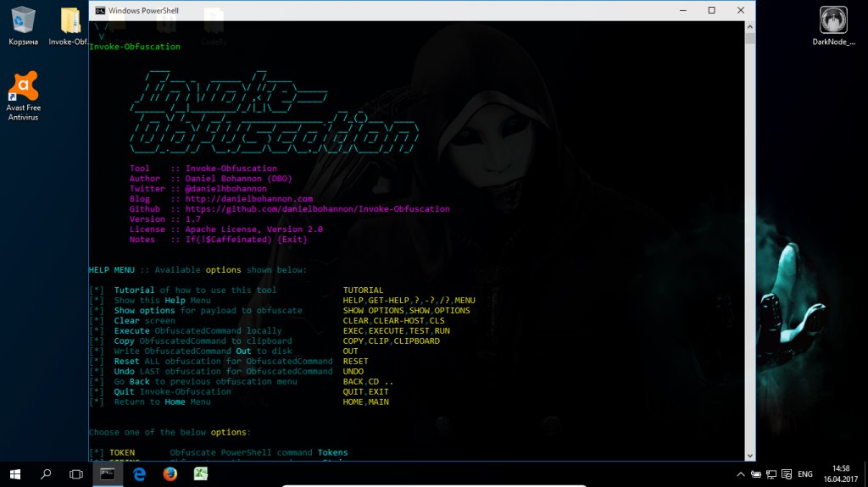868x487 pixels.
Task: Click the battery power tray icon
Action: 756,474
